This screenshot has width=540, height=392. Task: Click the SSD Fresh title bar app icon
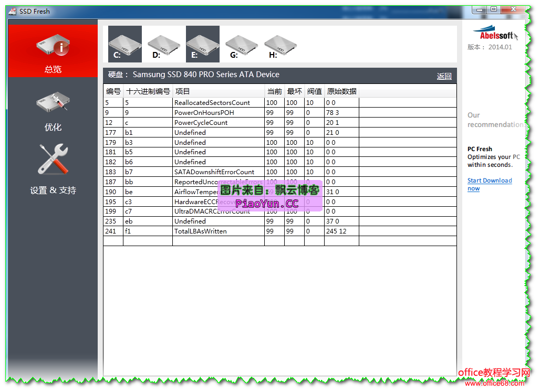(x=13, y=12)
